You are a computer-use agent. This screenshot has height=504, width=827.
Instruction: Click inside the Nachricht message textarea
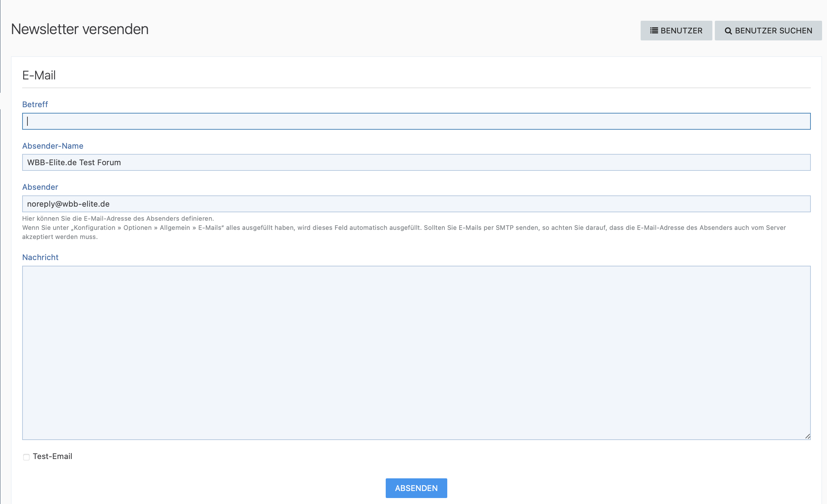tap(416, 353)
